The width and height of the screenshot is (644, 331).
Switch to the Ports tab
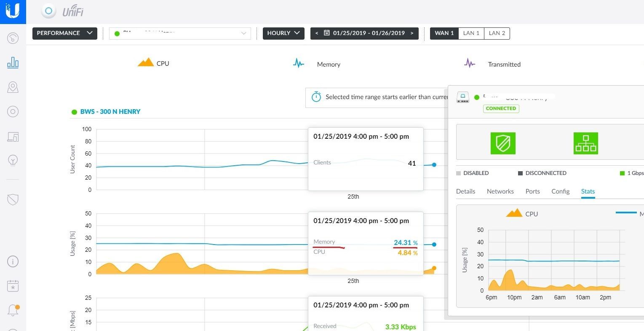[x=532, y=191]
